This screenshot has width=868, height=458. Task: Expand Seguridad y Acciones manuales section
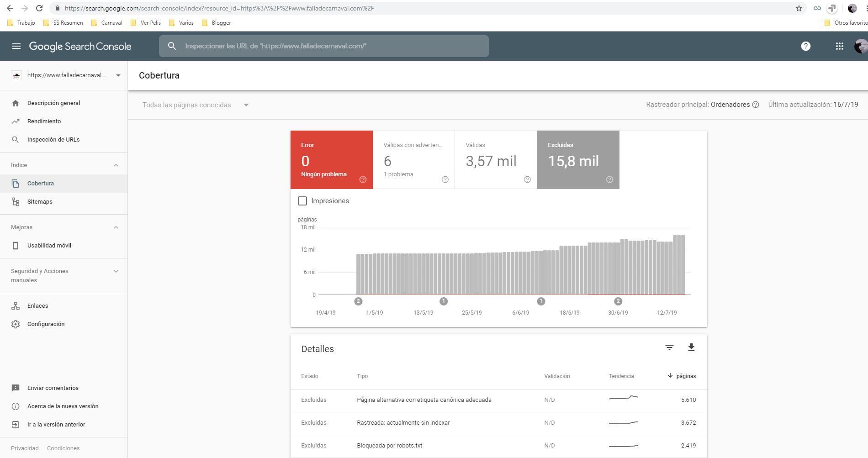pos(116,271)
